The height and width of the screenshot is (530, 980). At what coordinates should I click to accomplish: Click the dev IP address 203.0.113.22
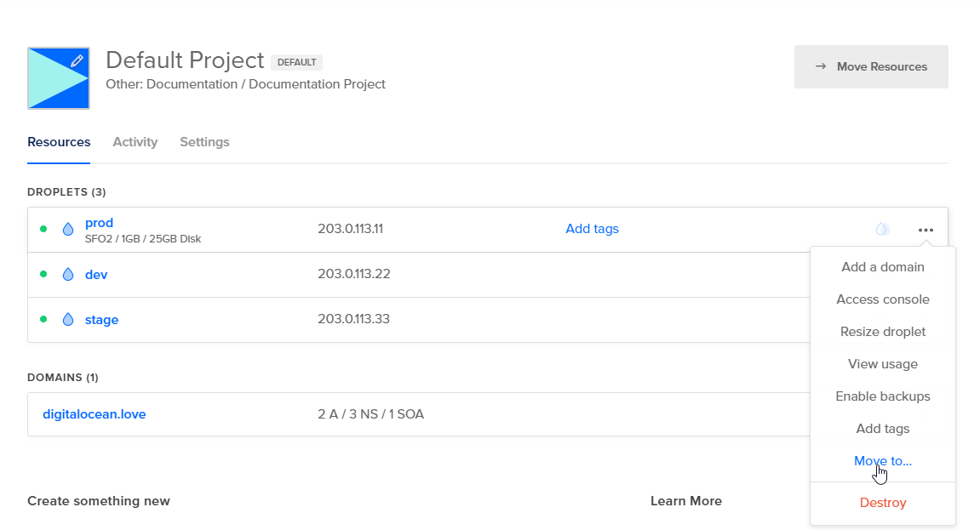(x=353, y=274)
